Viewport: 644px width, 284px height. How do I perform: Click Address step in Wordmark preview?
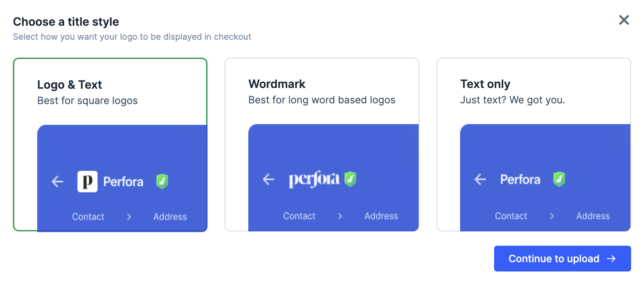(x=381, y=216)
